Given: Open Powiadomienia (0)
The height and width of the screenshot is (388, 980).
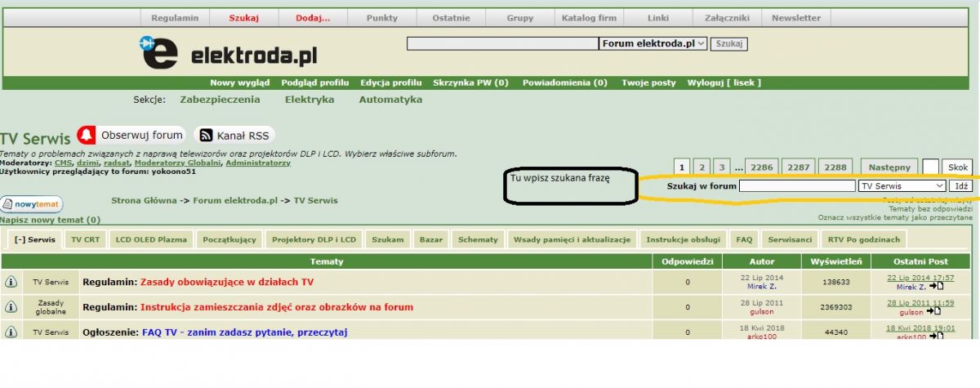Looking at the screenshot, I should point(565,83).
